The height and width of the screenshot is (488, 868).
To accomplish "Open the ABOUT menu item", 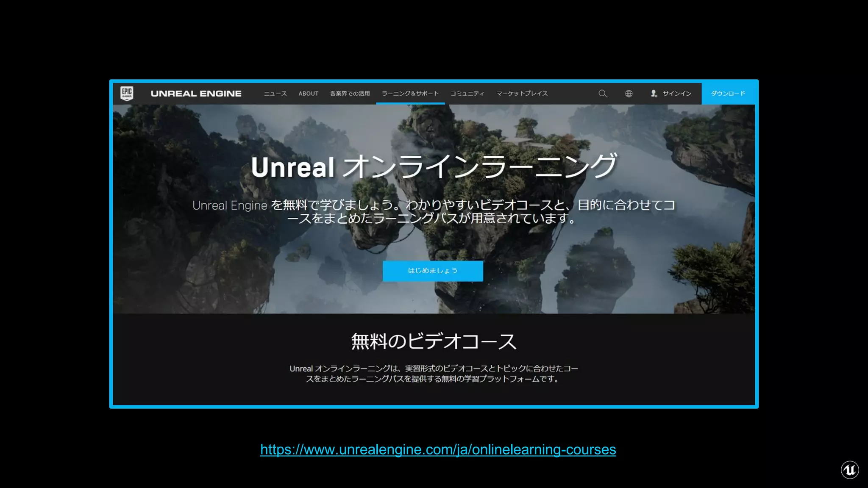I will [309, 94].
